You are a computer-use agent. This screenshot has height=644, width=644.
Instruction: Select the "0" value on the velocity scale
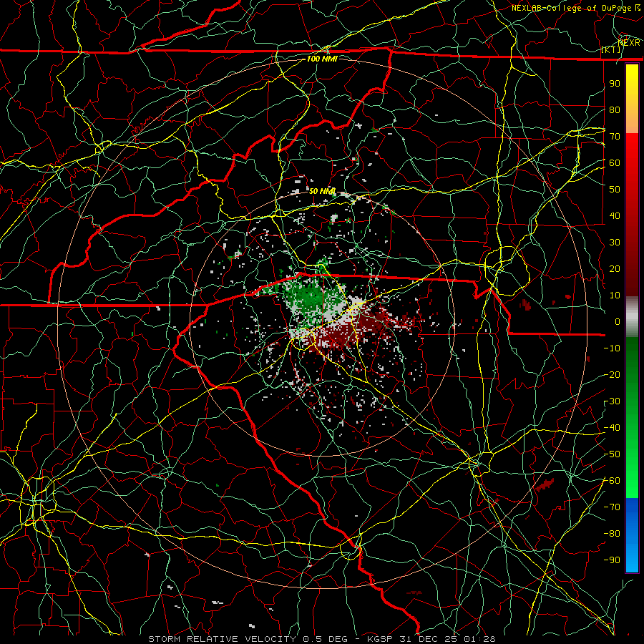(x=618, y=321)
